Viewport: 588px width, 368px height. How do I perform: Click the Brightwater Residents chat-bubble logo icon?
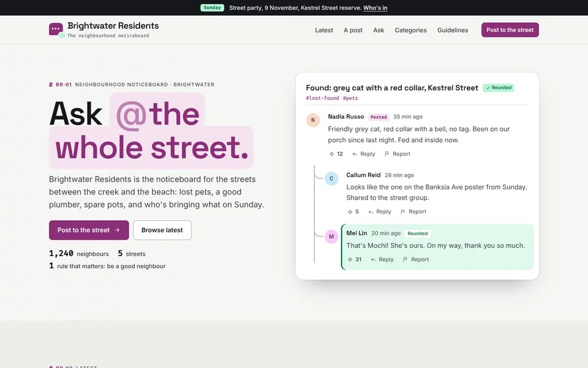[56, 30]
